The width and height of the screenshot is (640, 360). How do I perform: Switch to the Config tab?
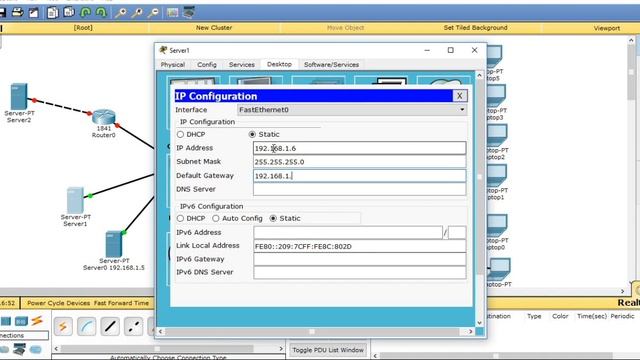coord(207,64)
